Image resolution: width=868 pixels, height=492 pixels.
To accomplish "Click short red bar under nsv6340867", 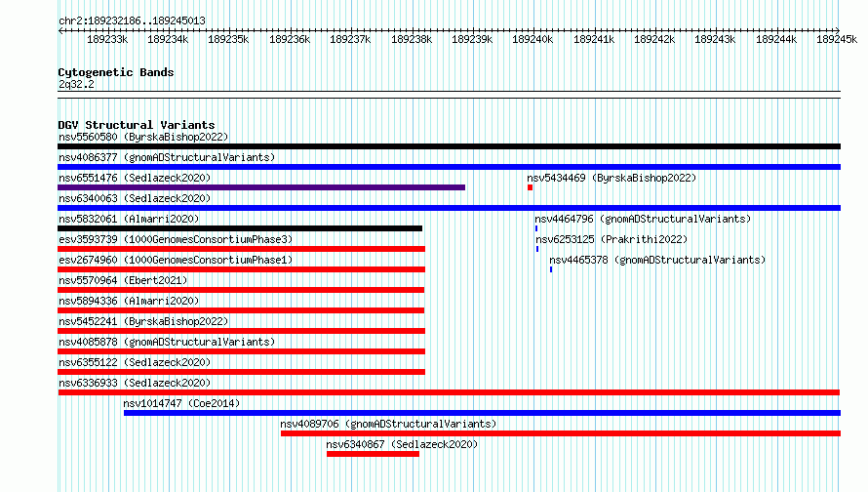I will click(x=374, y=454).
